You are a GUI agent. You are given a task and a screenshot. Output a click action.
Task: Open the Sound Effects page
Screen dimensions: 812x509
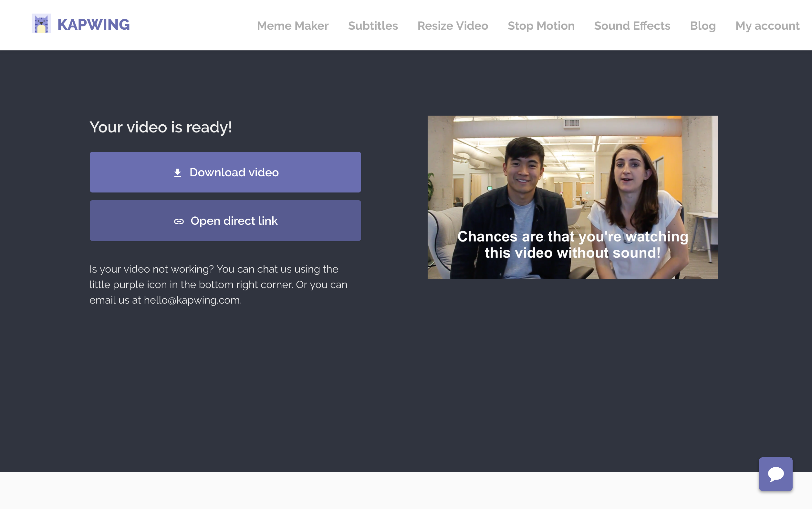632,26
